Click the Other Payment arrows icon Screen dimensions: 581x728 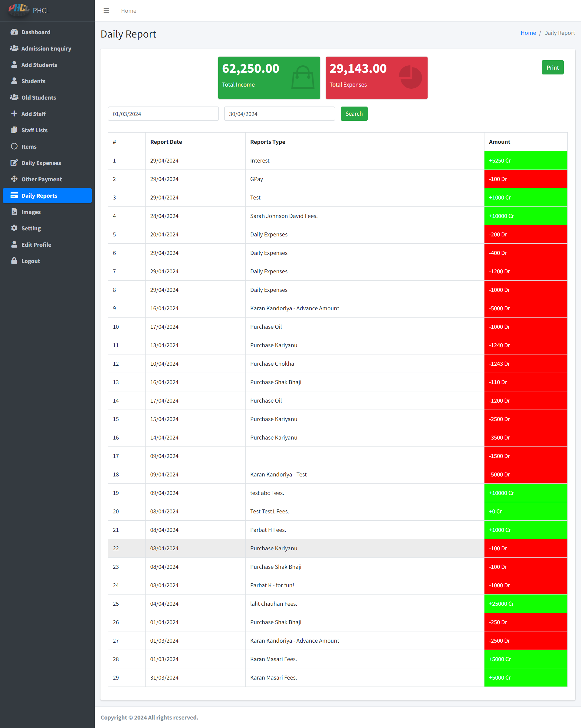[x=14, y=179]
